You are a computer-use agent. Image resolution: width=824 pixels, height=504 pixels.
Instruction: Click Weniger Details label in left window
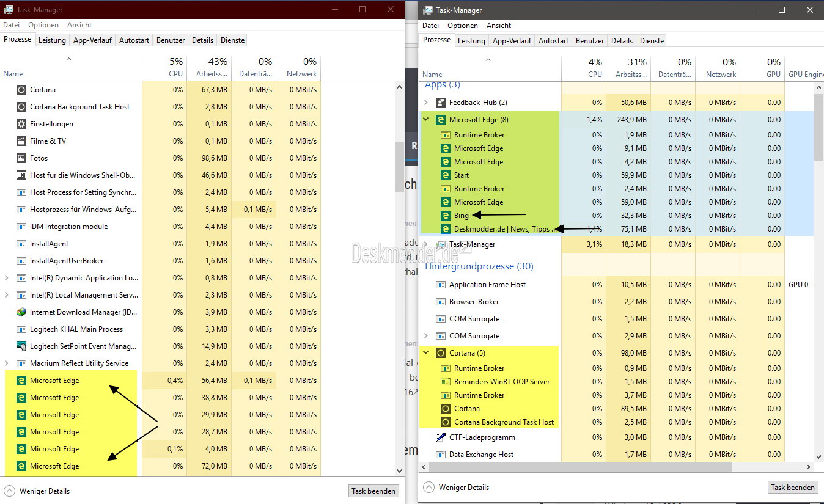coord(45,491)
